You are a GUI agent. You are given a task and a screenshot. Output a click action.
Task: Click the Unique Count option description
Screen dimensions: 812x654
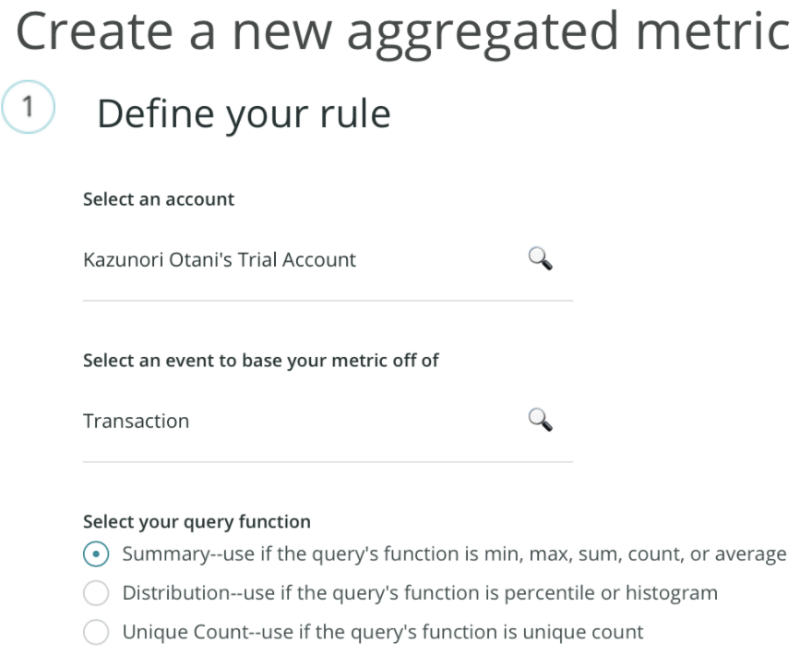[383, 632]
